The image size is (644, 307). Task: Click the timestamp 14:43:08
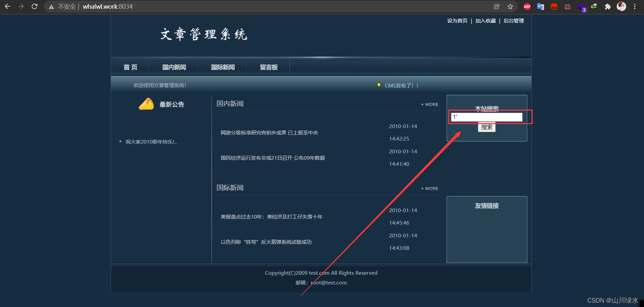coord(399,248)
